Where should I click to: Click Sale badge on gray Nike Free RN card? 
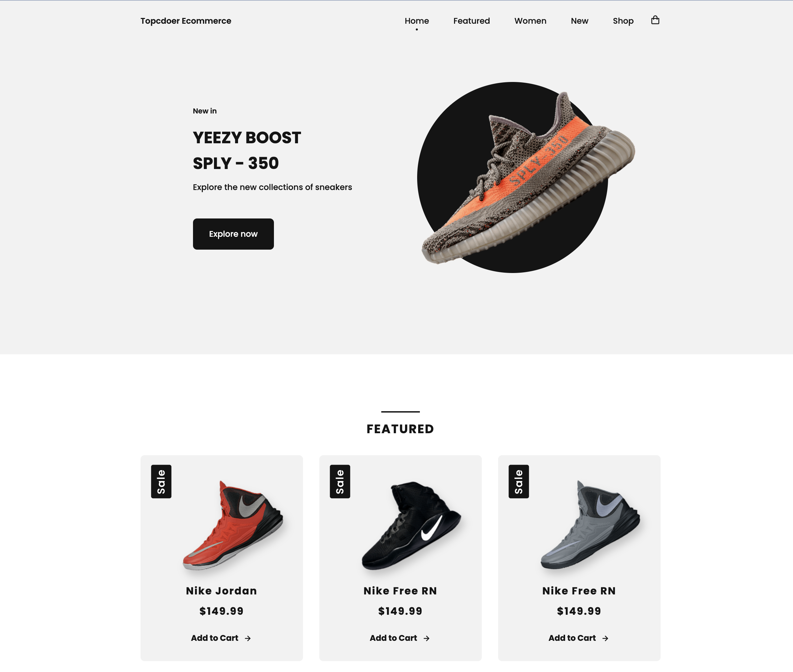[518, 481]
